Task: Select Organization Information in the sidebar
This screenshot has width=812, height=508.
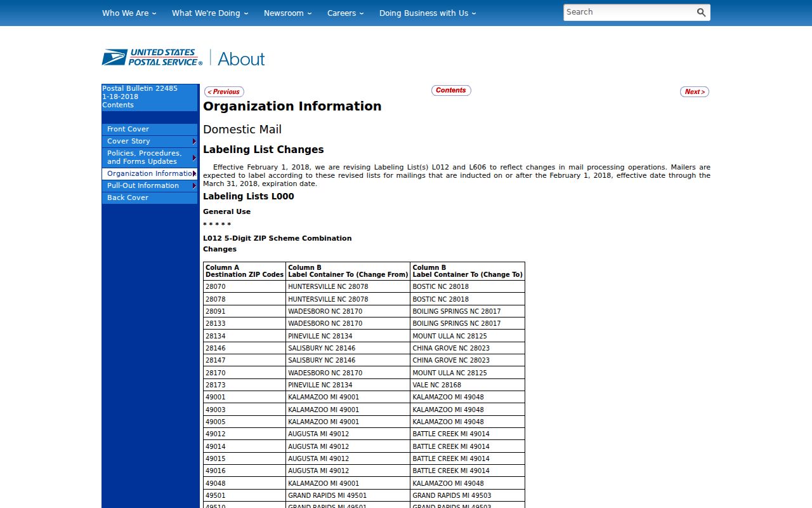Action: (150, 173)
